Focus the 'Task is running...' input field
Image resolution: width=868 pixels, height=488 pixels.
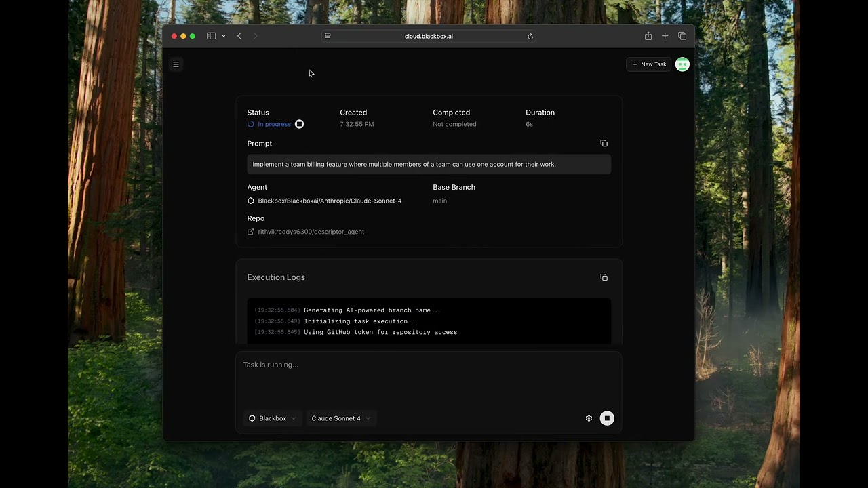click(429, 380)
